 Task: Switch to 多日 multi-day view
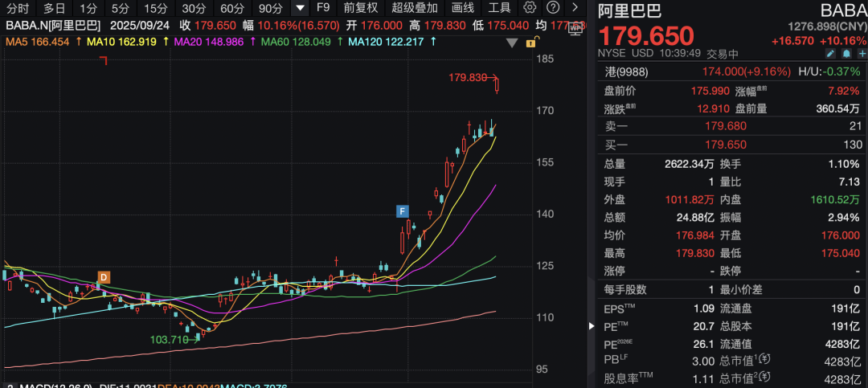(x=54, y=8)
